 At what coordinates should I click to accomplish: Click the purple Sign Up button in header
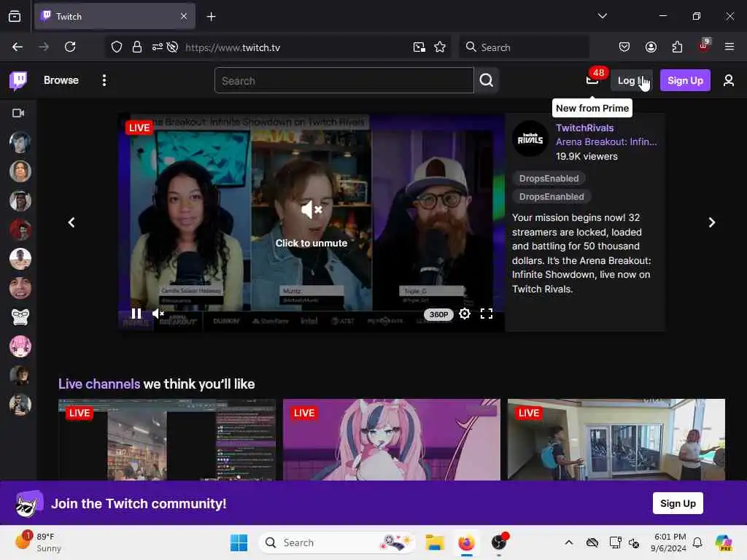click(x=685, y=80)
